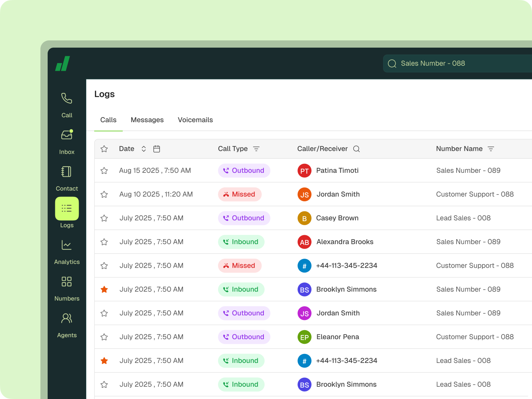This screenshot has width=532, height=399.
Task: Star Jordan Smith's missed Aug 10 call
Action: point(104,194)
